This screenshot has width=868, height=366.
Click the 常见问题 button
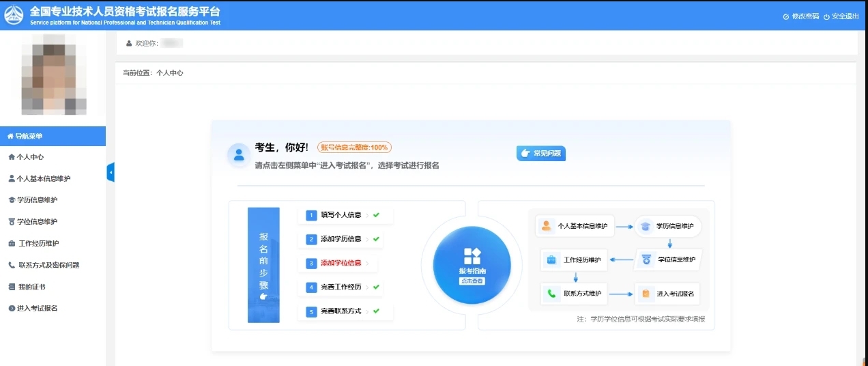[541, 154]
